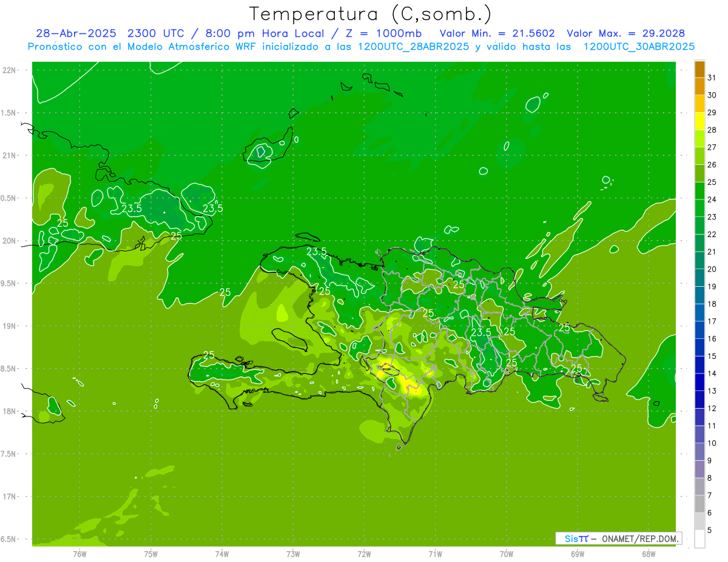
Task: Click the colorbar legend value '5'
Action: point(710,530)
